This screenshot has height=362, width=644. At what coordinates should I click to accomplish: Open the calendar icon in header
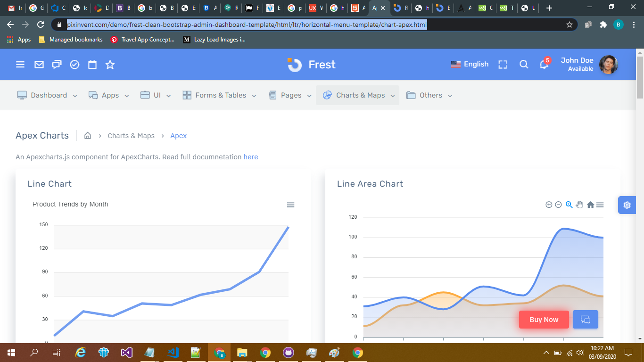click(92, 65)
